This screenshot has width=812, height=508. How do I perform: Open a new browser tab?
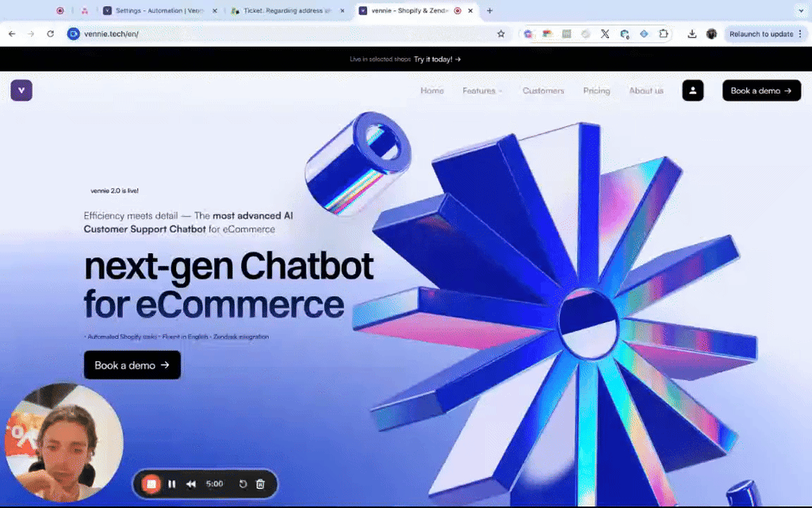click(489, 10)
